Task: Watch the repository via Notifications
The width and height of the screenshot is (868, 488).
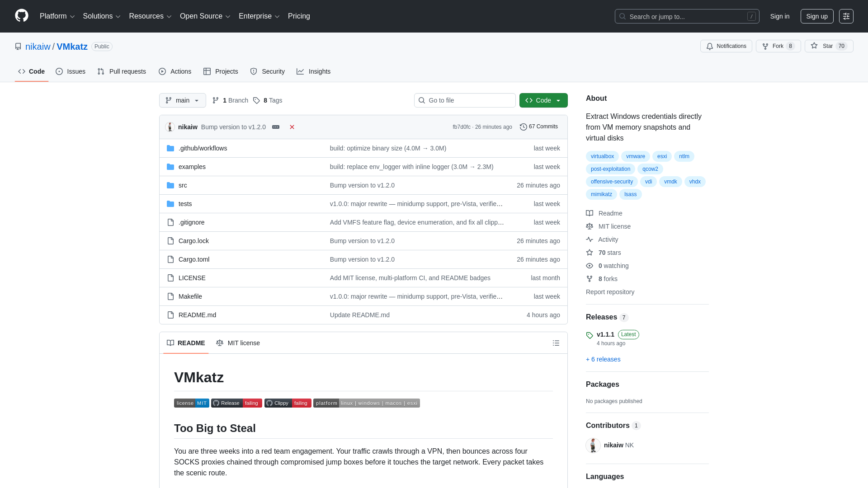Action: point(726,46)
